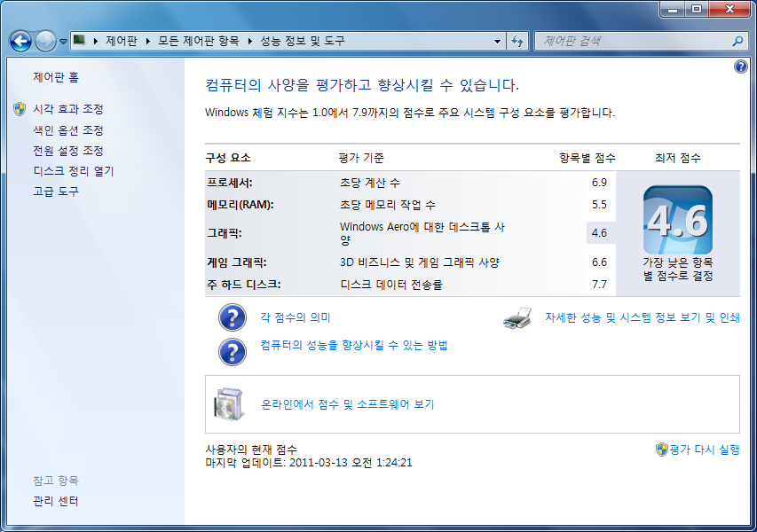The width and height of the screenshot is (757, 532).
Task: Open the help question mark icon
Action: [x=741, y=66]
